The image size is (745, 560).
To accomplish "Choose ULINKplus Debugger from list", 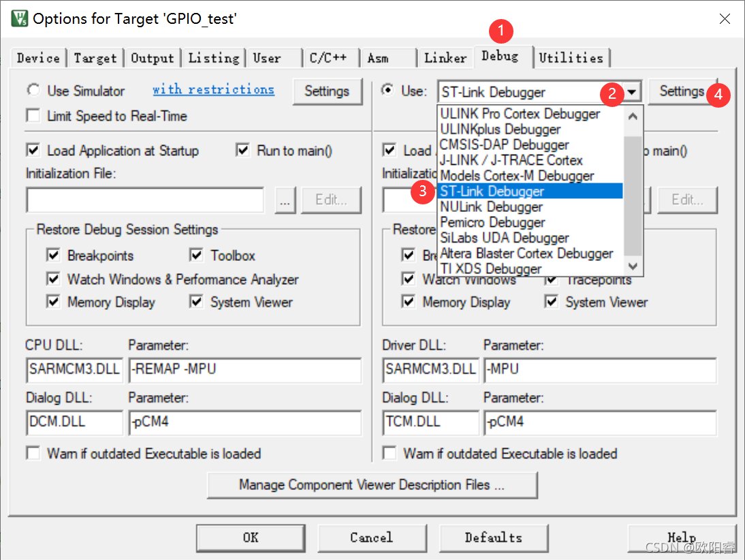I will pyautogui.click(x=530, y=129).
